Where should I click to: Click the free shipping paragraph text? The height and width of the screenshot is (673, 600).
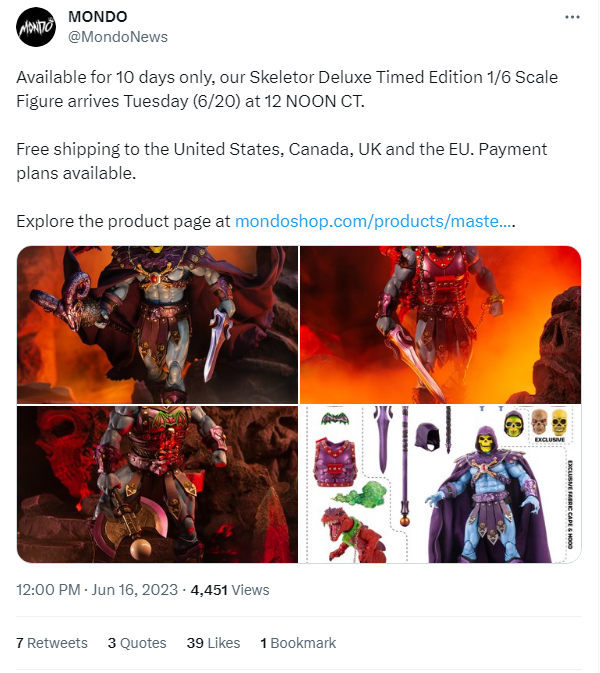(x=282, y=161)
